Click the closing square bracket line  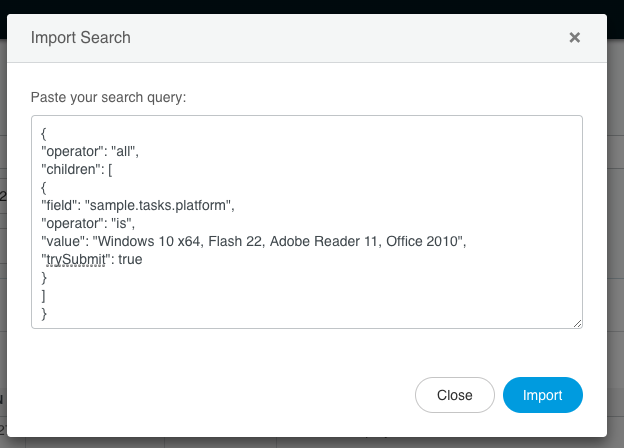[44, 296]
